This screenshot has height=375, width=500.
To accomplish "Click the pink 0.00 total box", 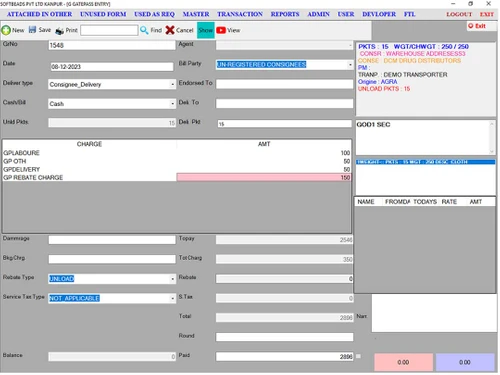I will pos(403,362).
